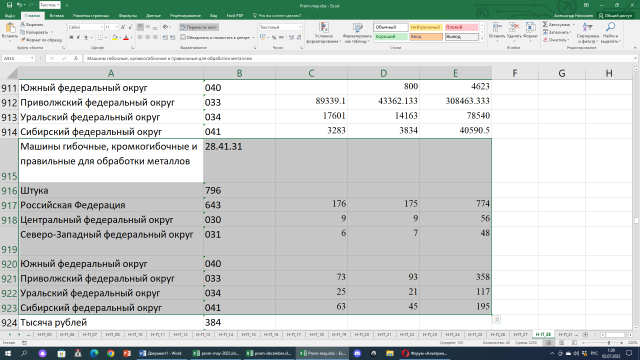Increase font size with the large A icon
640x360 pixels.
click(x=123, y=27)
